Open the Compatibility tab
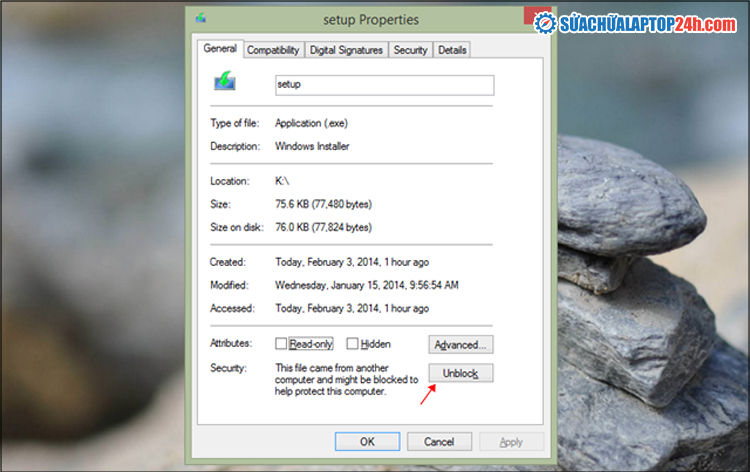 point(273,50)
